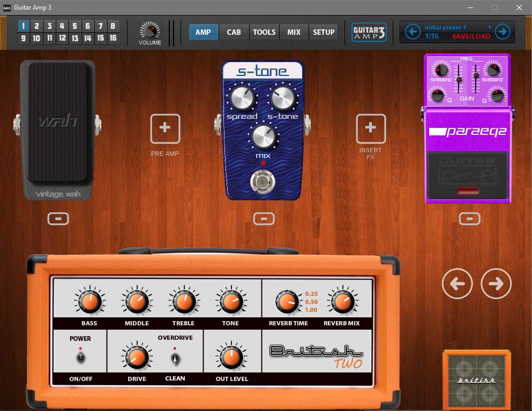Remove the paraeq2 pedal

pos(469,219)
